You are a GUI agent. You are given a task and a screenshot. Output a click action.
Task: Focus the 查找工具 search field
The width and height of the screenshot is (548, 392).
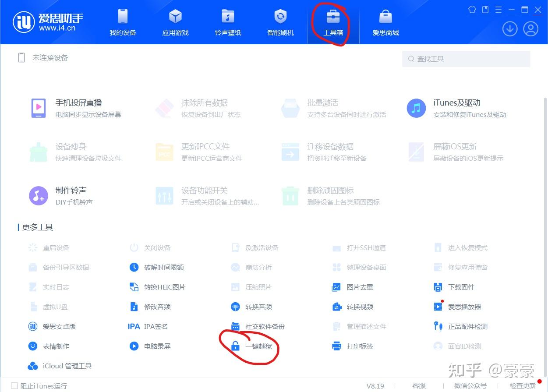tap(466, 59)
